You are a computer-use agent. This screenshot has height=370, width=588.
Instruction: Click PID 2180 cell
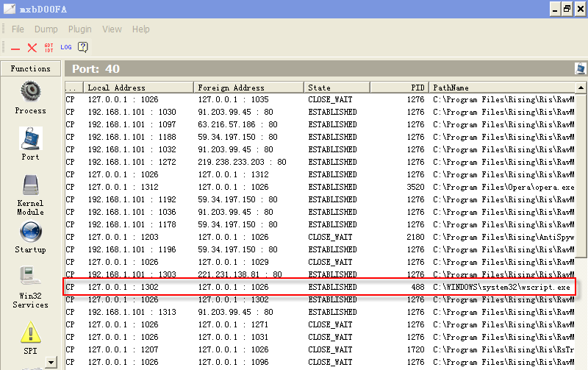(x=415, y=237)
